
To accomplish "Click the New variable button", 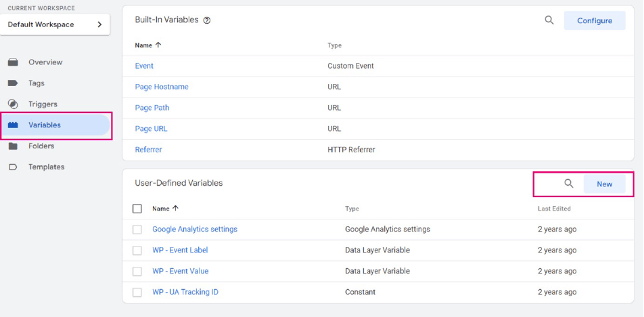I will tap(605, 184).
